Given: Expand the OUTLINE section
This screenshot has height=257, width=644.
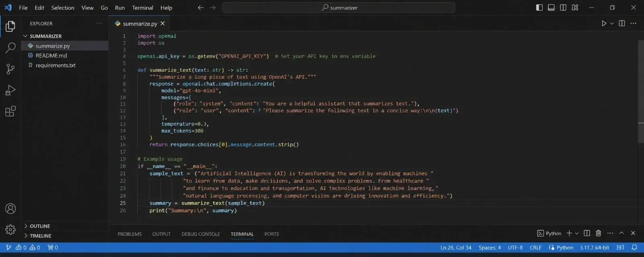Looking at the screenshot, I should pos(65,226).
